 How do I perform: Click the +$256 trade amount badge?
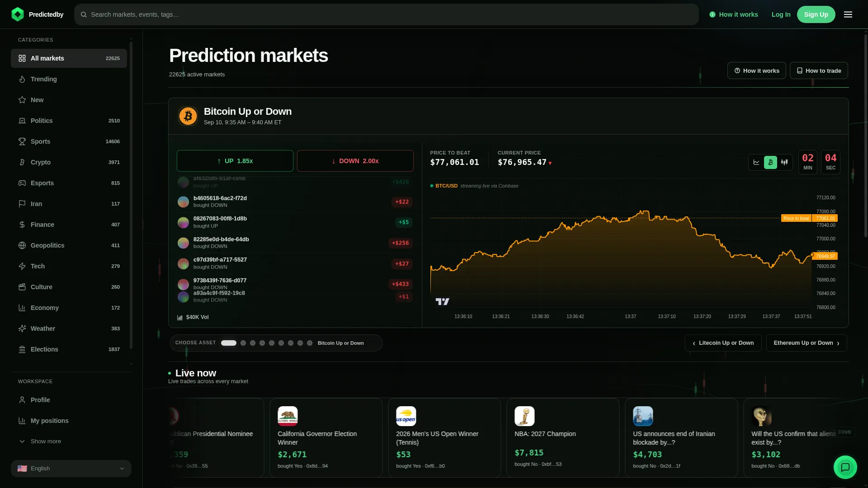[400, 243]
